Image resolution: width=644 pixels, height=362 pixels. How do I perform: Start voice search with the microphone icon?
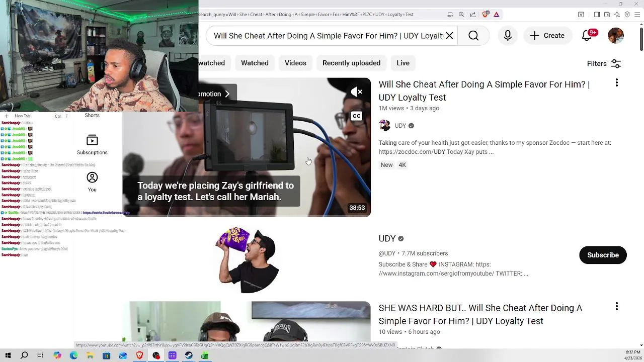point(508,36)
